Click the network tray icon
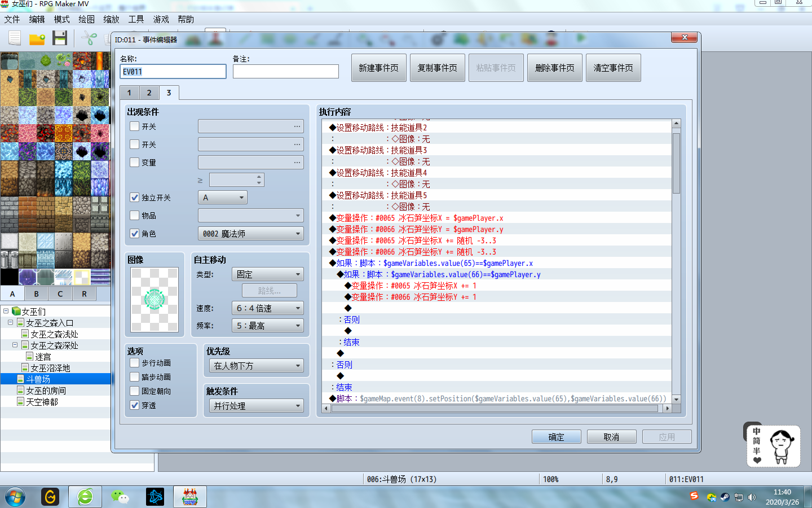The image size is (812, 508). 738,497
